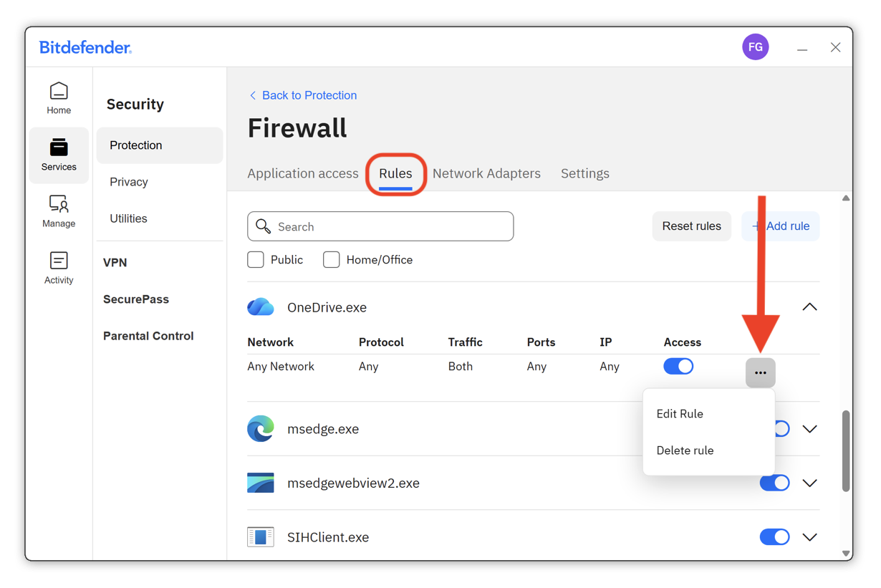Select Utilities in Security menu
881x588 pixels.
click(x=128, y=218)
